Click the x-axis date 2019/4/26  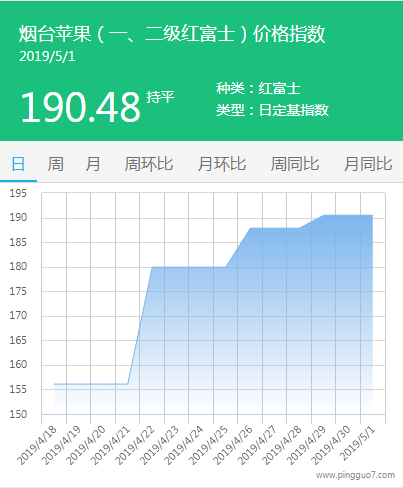(x=233, y=445)
